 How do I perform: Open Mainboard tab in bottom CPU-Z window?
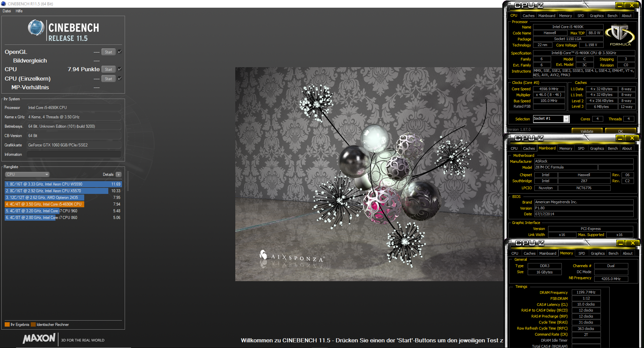548,253
